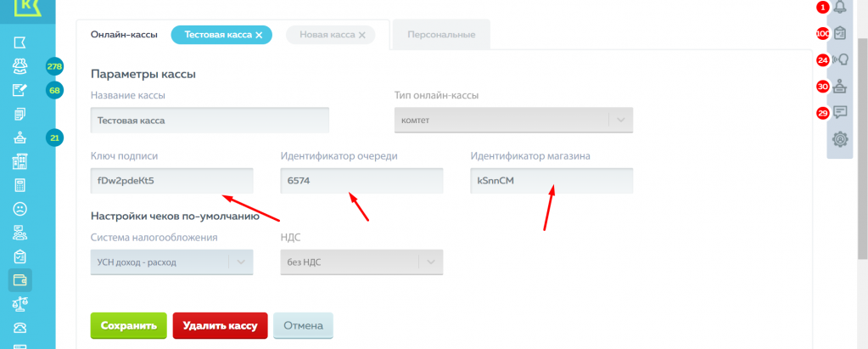The width and height of the screenshot is (868, 349).
Task: Click the Сохранить button
Action: point(128,325)
